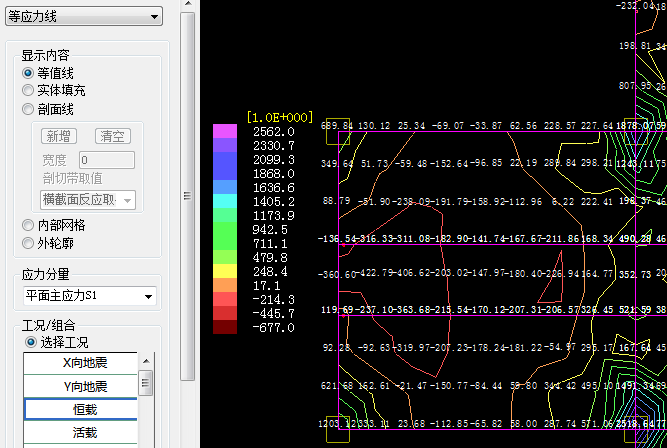Click the magenta 2562.0 legend swatch
The width and height of the screenshot is (667, 448).
coord(225,131)
